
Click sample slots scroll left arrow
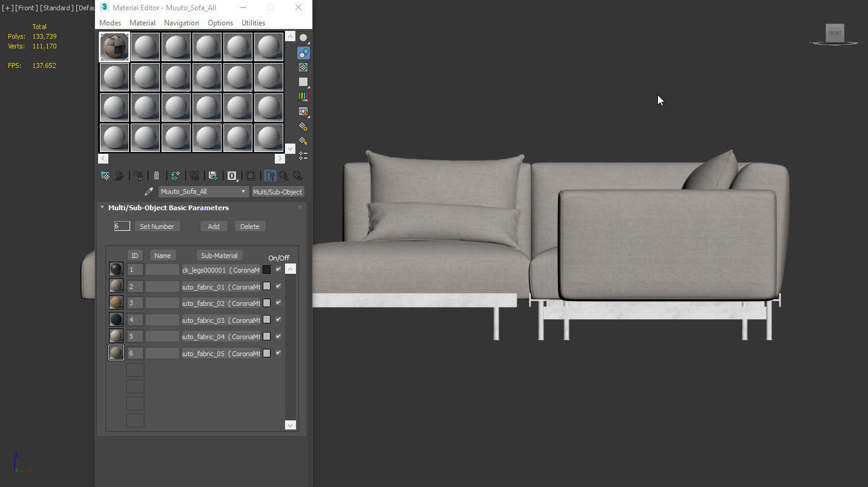click(x=103, y=159)
